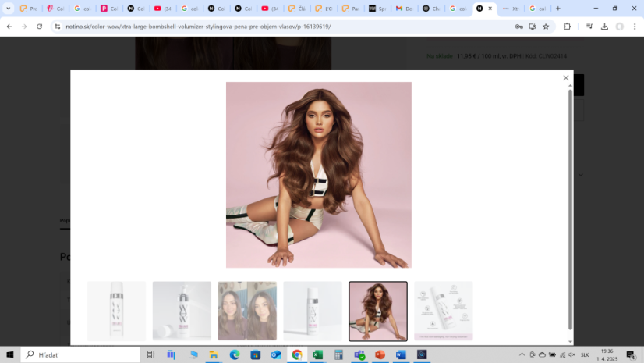This screenshot has height=363, width=644.
Task: Click the 'Hľadať' taskbar search box
Action: pyautogui.click(x=80, y=354)
